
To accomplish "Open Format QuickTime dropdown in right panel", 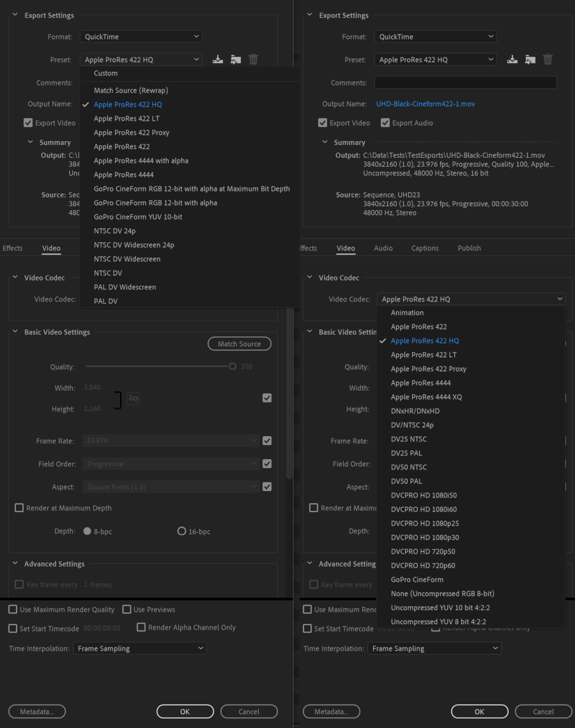I will tap(436, 36).
